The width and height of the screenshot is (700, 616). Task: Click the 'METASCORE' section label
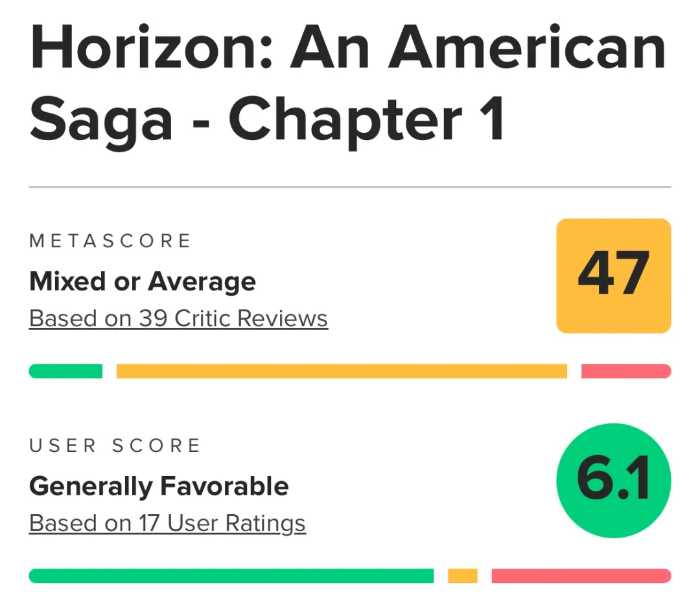[x=110, y=241]
